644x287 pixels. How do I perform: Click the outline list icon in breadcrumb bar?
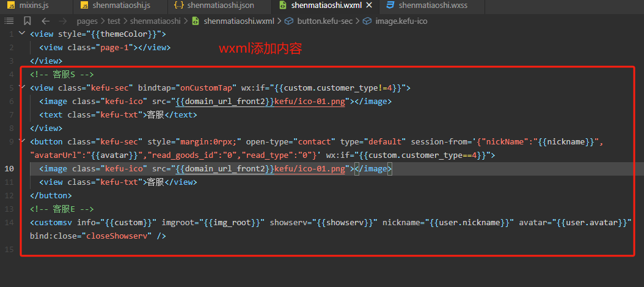click(x=9, y=21)
